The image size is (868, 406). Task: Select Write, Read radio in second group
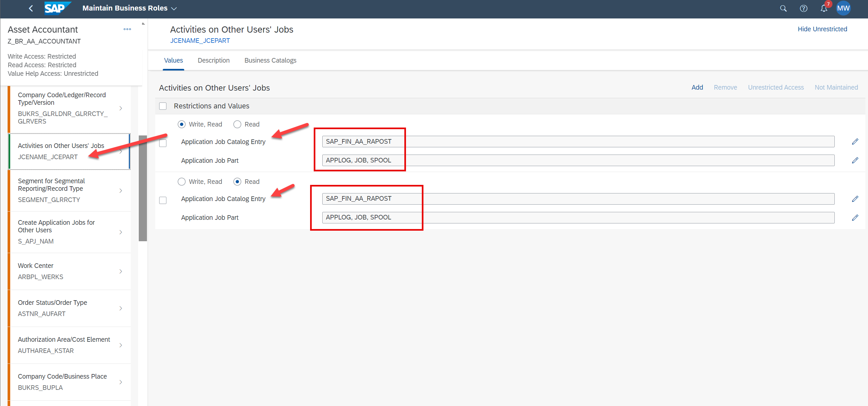point(182,182)
